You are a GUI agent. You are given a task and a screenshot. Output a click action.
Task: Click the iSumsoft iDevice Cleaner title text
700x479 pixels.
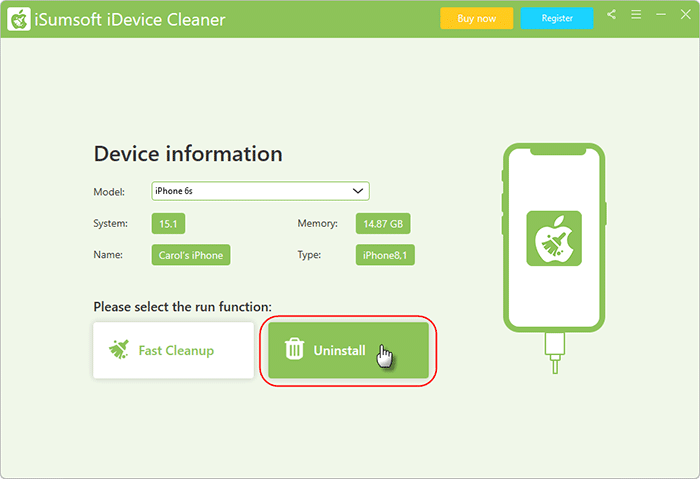[130, 20]
